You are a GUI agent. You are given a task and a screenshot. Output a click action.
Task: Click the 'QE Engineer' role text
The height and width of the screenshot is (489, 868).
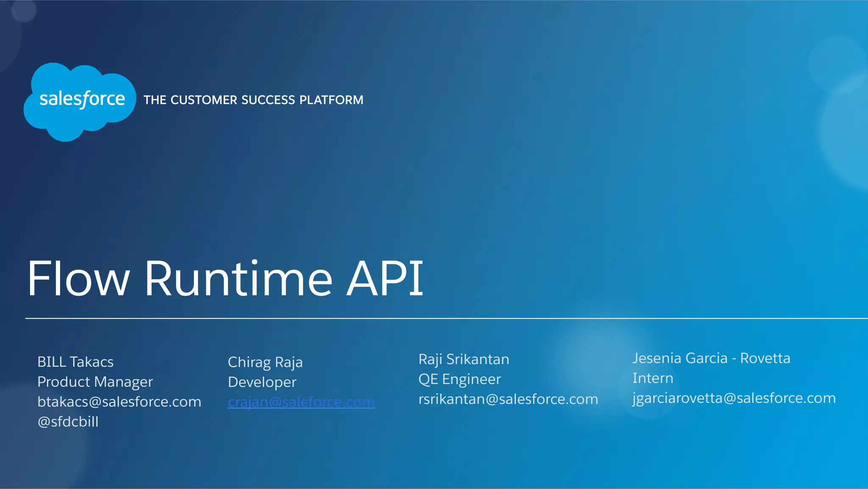click(x=459, y=379)
